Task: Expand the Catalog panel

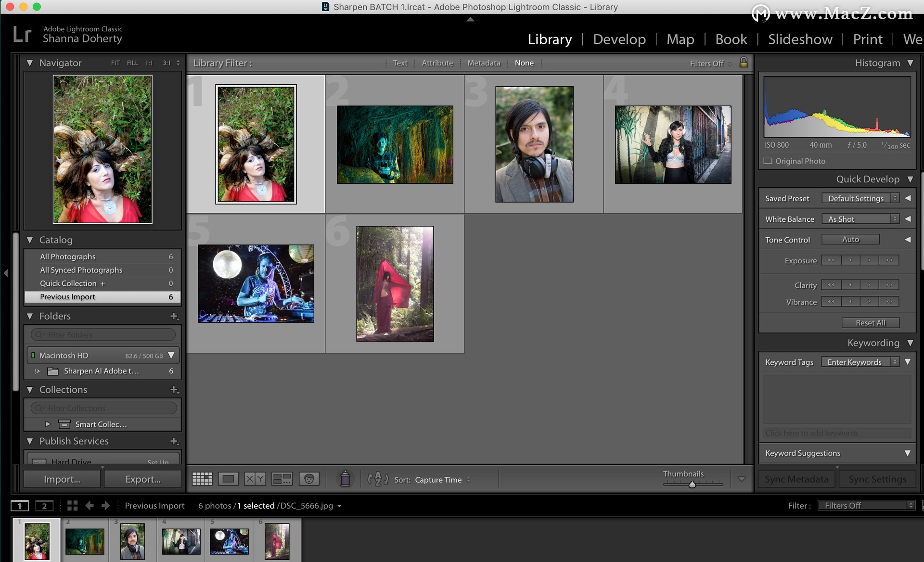Action: click(31, 240)
